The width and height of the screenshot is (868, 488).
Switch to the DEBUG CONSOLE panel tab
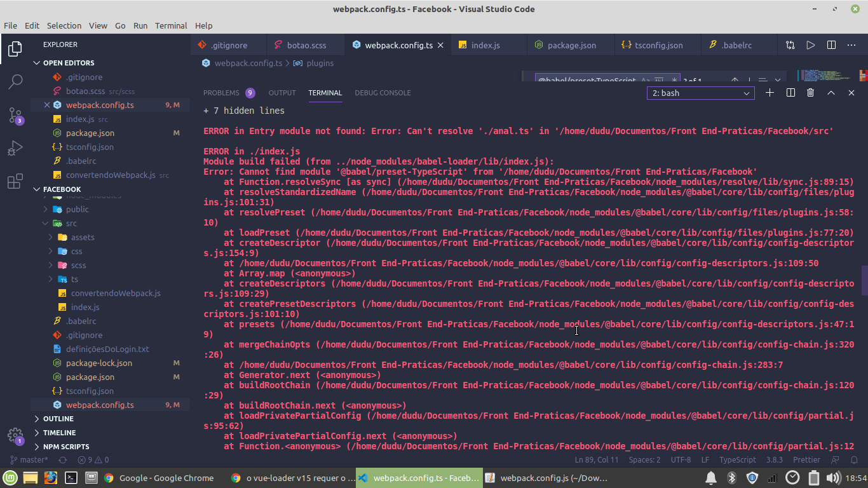pyautogui.click(x=383, y=93)
